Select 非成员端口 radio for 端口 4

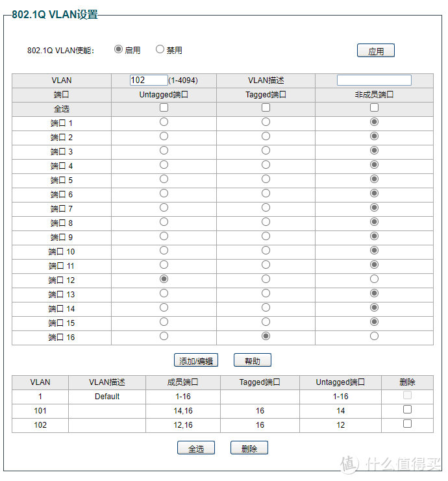[374, 165]
